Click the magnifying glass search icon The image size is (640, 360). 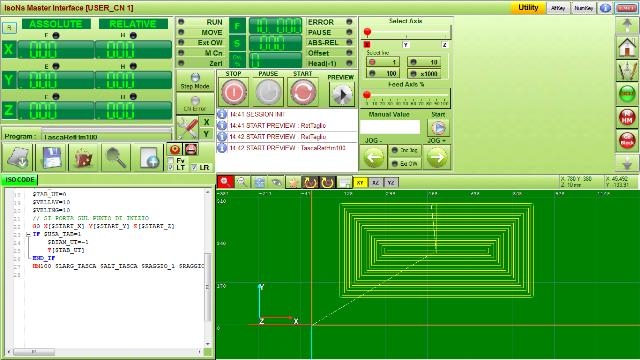116,158
